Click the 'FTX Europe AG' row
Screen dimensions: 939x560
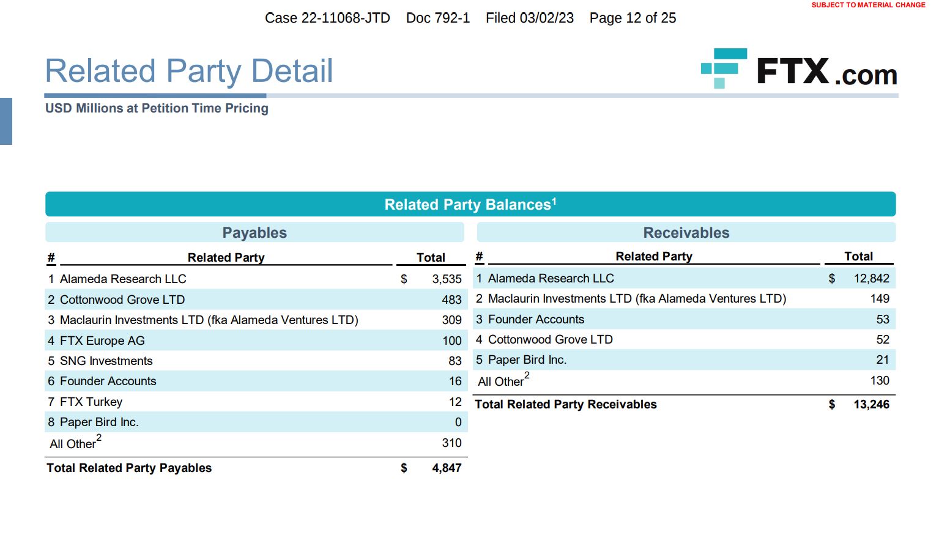[256, 341]
